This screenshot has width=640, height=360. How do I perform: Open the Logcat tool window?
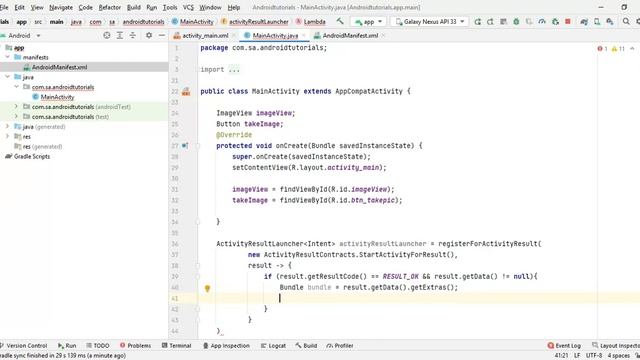273,346
